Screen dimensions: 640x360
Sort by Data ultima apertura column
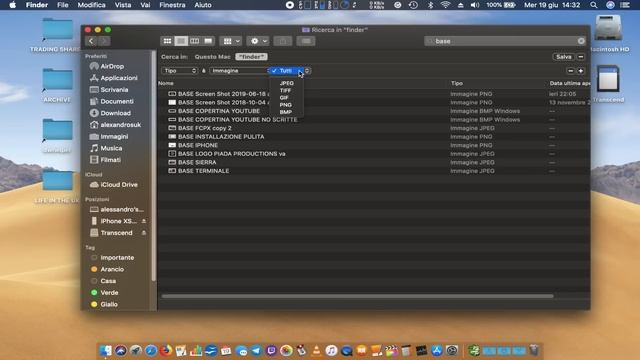click(x=569, y=83)
